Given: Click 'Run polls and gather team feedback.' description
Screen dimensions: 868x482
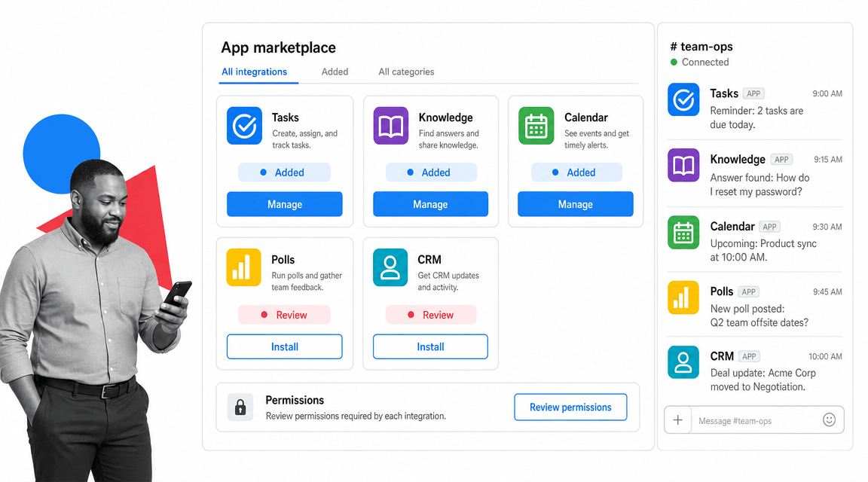Looking at the screenshot, I should 307,281.
